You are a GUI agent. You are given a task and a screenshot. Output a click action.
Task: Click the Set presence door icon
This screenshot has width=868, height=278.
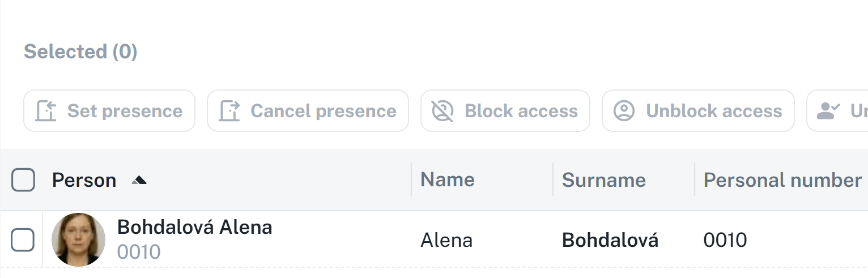coord(45,111)
